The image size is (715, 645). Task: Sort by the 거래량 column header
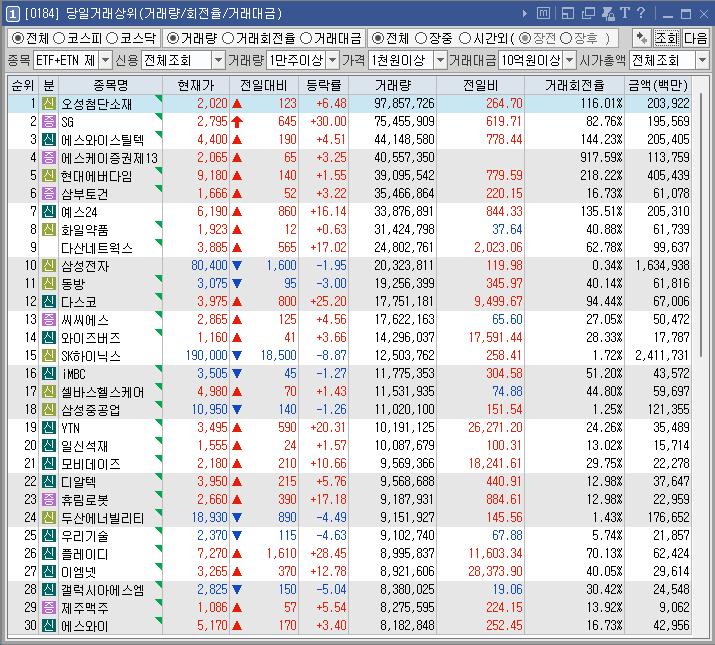393,85
